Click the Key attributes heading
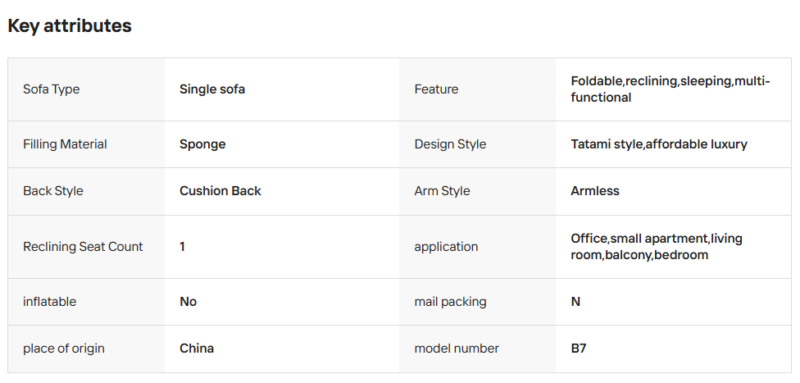800x383 pixels. tap(69, 25)
